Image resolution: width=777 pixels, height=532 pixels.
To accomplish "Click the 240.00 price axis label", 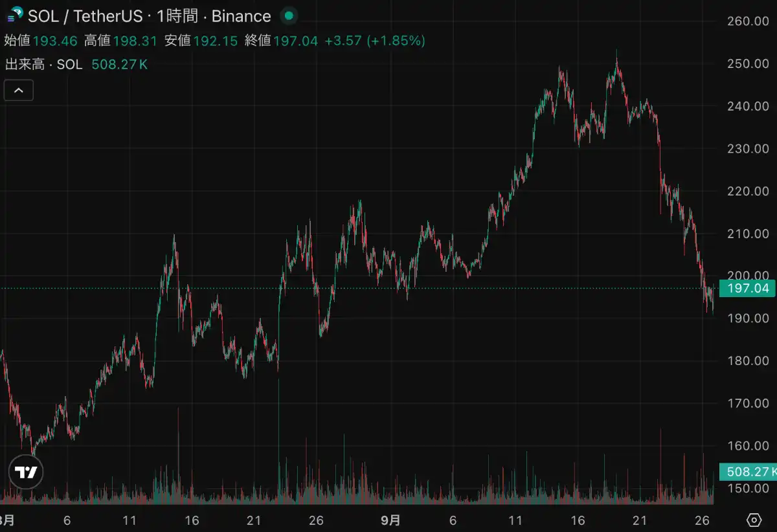I will pyautogui.click(x=748, y=106).
